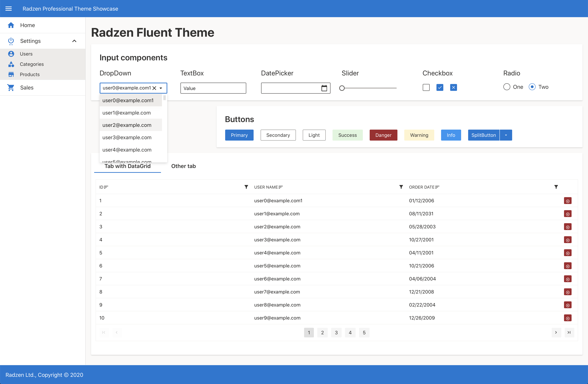Click the Info button
The height and width of the screenshot is (384, 588).
coord(451,135)
